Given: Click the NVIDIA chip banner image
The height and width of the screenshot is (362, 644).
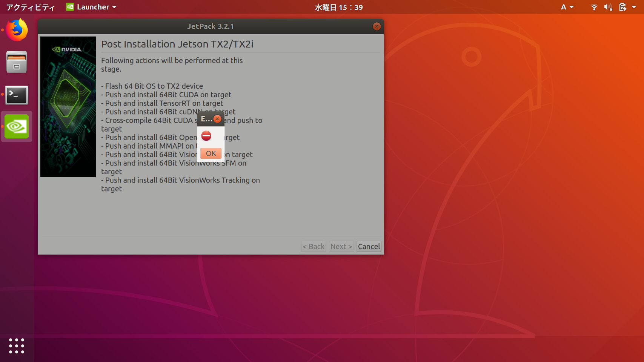Looking at the screenshot, I should (68, 107).
